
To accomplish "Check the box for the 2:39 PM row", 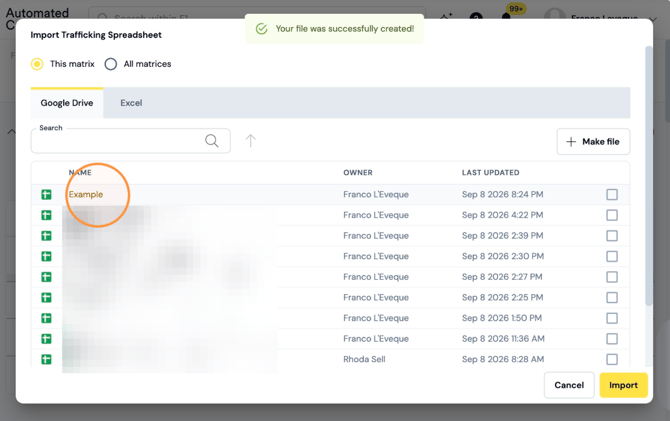I will 612,236.
